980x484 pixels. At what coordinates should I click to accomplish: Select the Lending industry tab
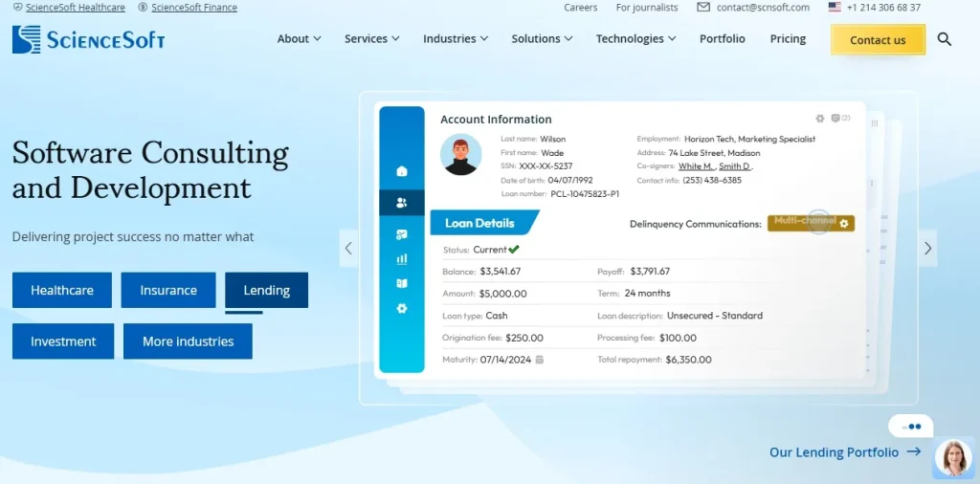point(266,290)
